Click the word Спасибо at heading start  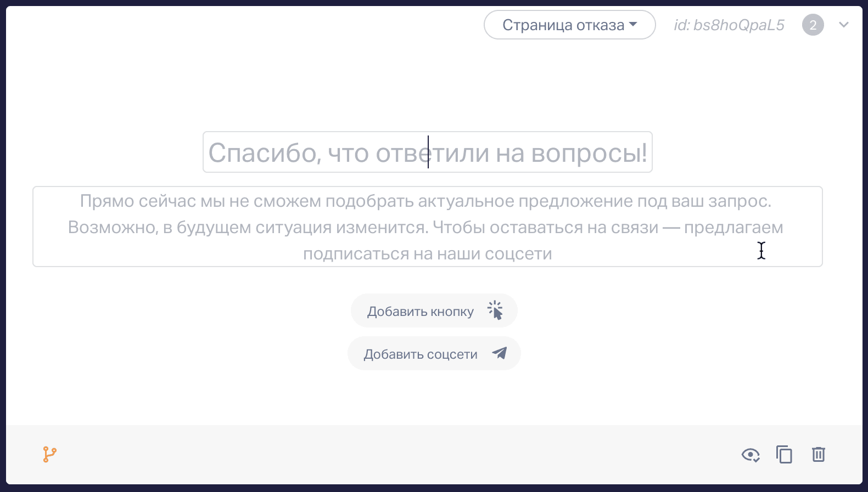265,153
